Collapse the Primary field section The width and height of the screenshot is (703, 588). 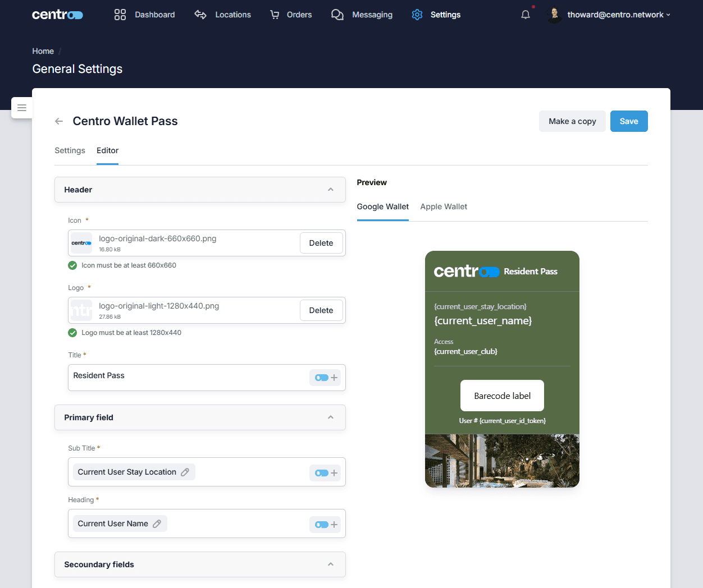(331, 417)
